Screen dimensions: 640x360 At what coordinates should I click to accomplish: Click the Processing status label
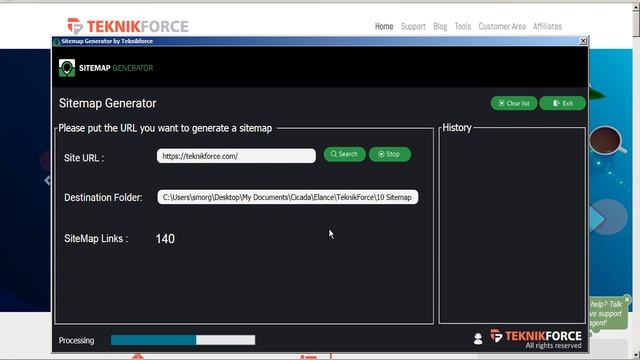(76, 340)
